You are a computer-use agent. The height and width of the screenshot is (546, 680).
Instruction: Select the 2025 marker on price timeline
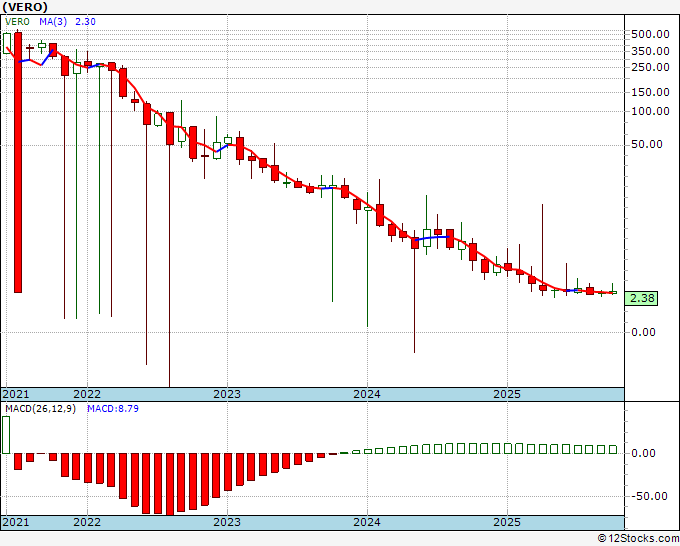click(507, 394)
